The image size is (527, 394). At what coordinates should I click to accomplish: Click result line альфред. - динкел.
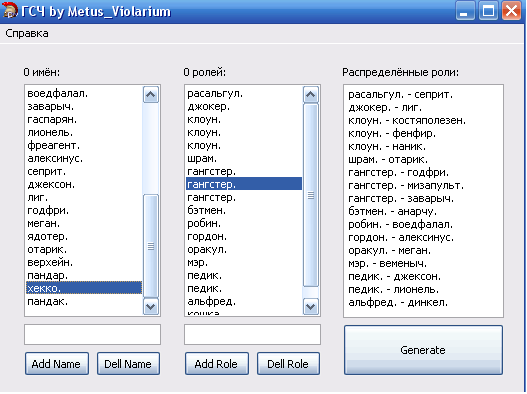pos(398,303)
